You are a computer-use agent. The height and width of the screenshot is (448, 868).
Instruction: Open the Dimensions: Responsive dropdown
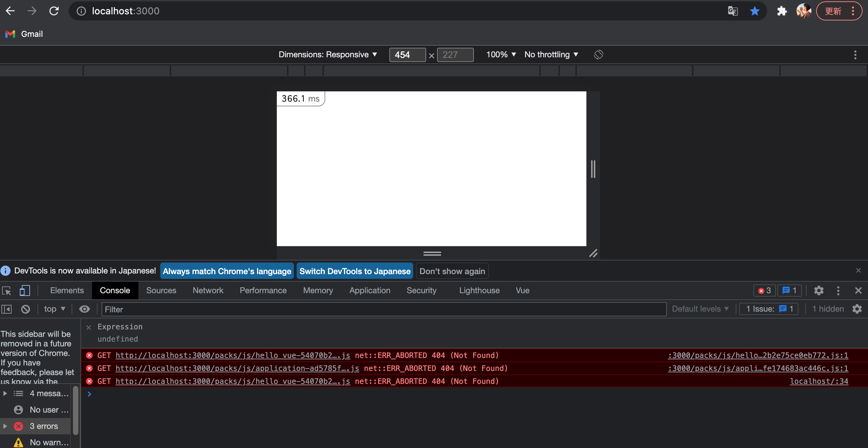pyautogui.click(x=328, y=55)
